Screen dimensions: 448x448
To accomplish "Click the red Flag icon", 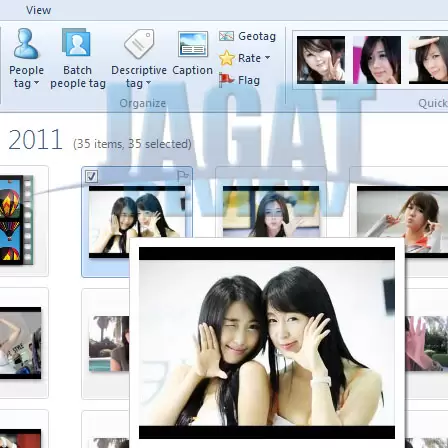I will pyautogui.click(x=226, y=80).
